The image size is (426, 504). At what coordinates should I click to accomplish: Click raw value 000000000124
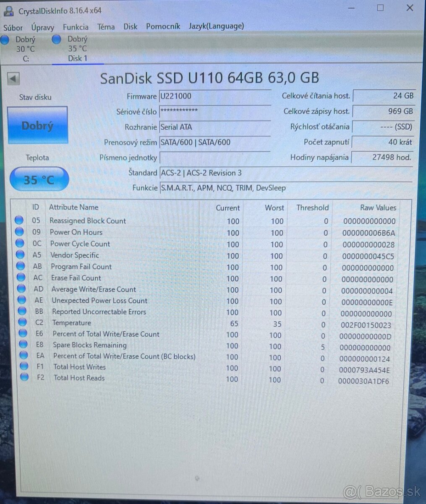point(365,359)
